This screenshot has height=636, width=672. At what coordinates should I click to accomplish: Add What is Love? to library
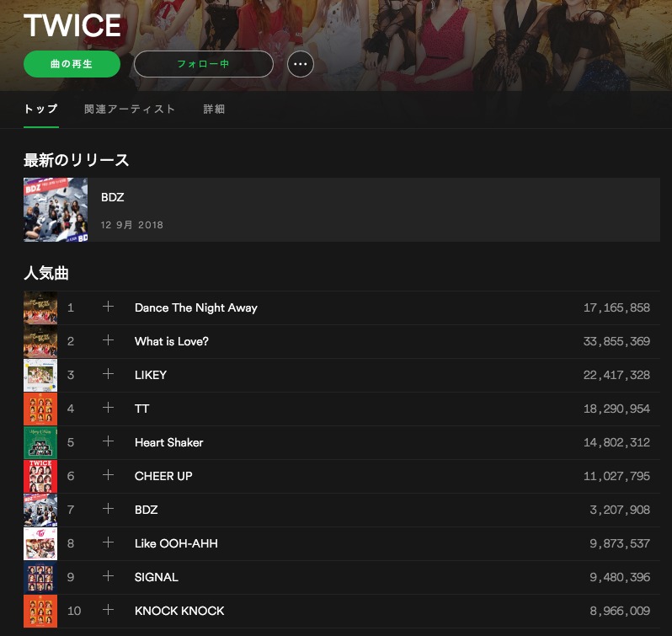(108, 340)
